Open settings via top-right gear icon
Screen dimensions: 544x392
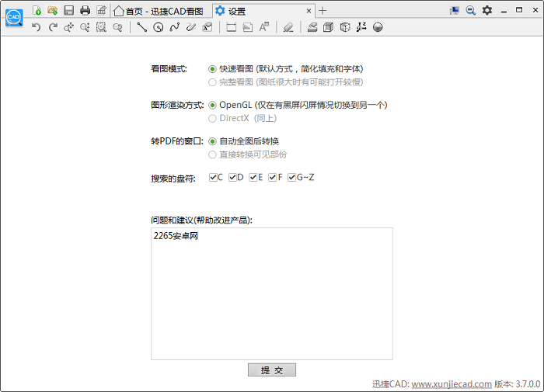click(487, 10)
